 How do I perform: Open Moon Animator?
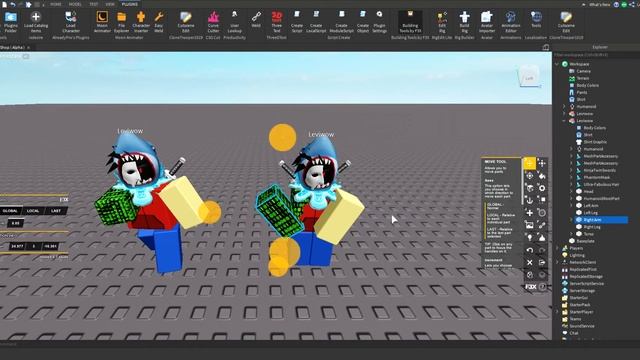click(x=102, y=22)
